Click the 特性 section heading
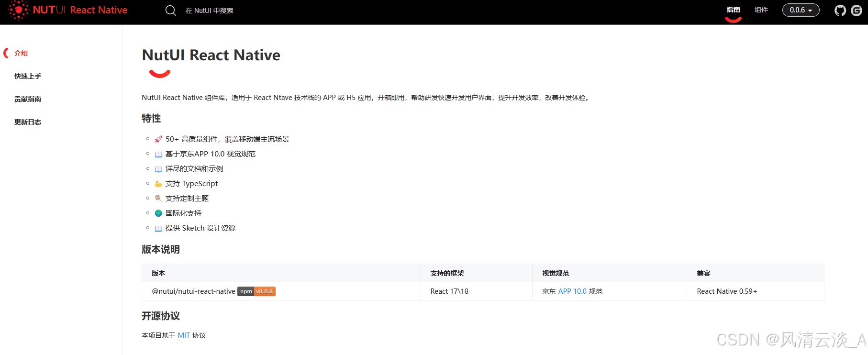Viewport: 868px width, 355px height. pyautogui.click(x=151, y=118)
